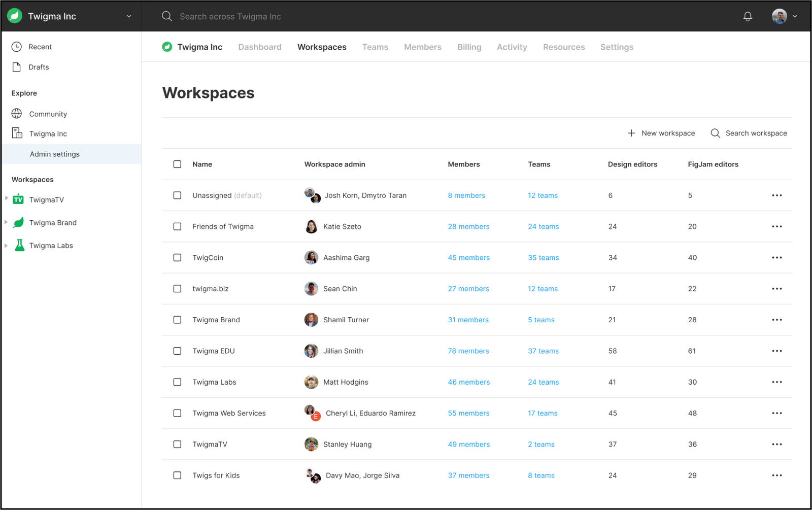Expand the Twigma Labs workspace in sidebar
This screenshot has width=812, height=510.
(x=6, y=246)
